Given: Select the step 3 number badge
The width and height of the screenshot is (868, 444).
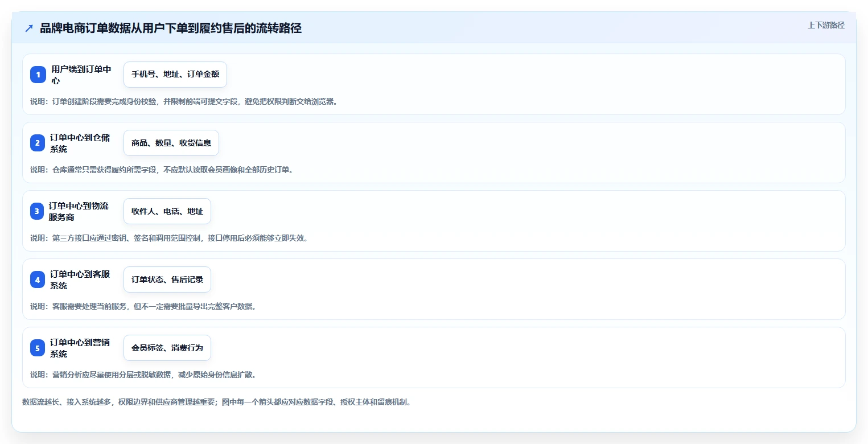Looking at the screenshot, I should coord(38,211).
